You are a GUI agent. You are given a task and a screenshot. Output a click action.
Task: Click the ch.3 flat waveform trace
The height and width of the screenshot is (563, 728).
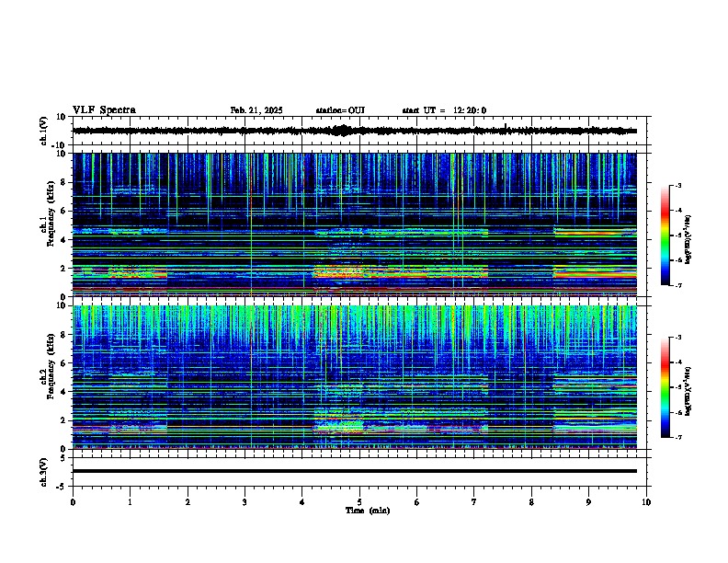354,471
